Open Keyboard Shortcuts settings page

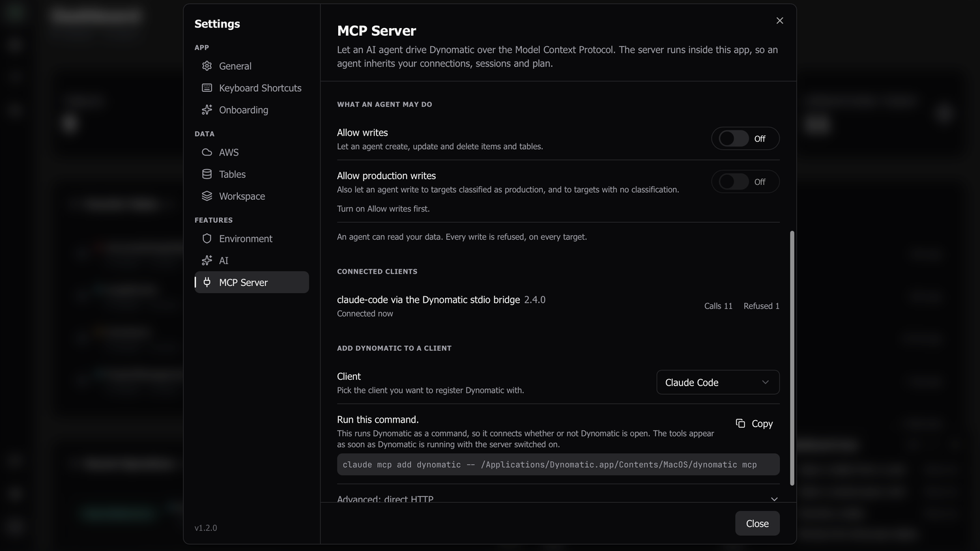(252, 88)
